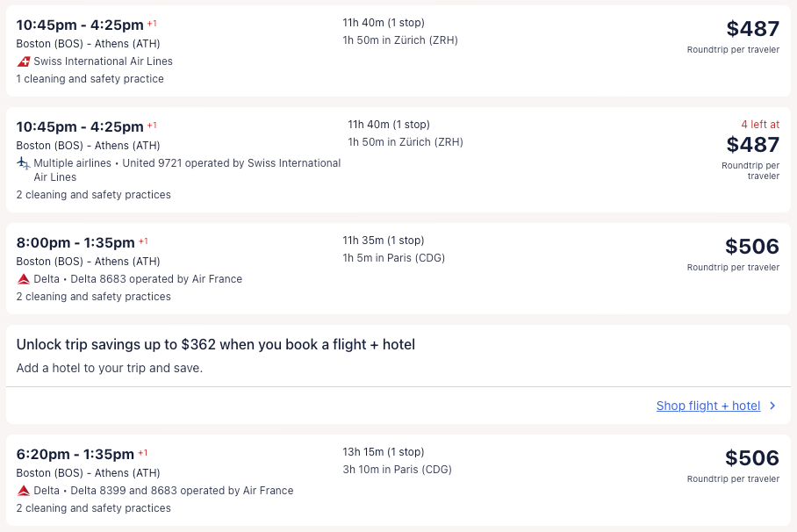This screenshot has width=797, height=532.
Task: Click the Unlock trip savings up to $362 heading
Action: coord(215,345)
